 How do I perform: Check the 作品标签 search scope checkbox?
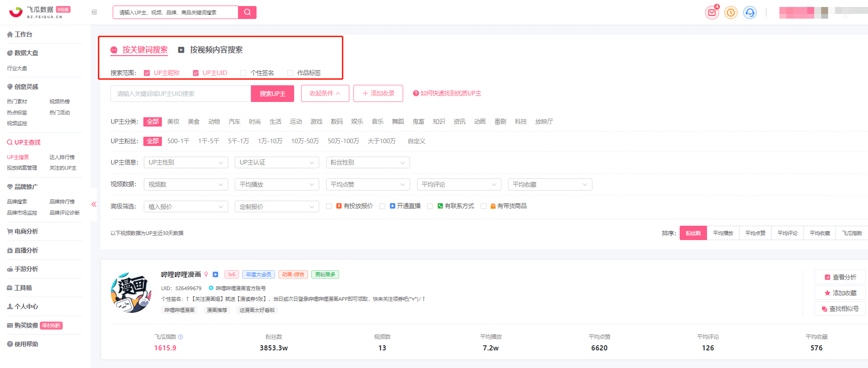point(290,73)
